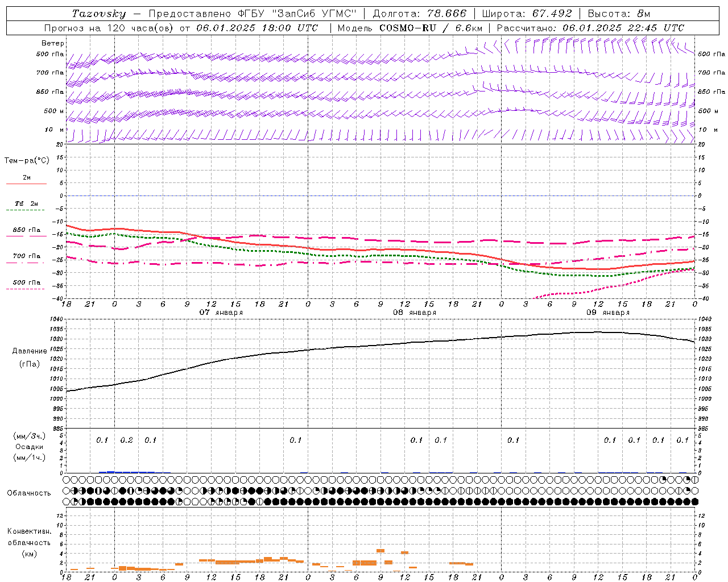Image resolution: width=728 pixels, height=582 pixels.
Task: Click the 0.2 precipitation amount value
Action: pyautogui.click(x=126, y=440)
